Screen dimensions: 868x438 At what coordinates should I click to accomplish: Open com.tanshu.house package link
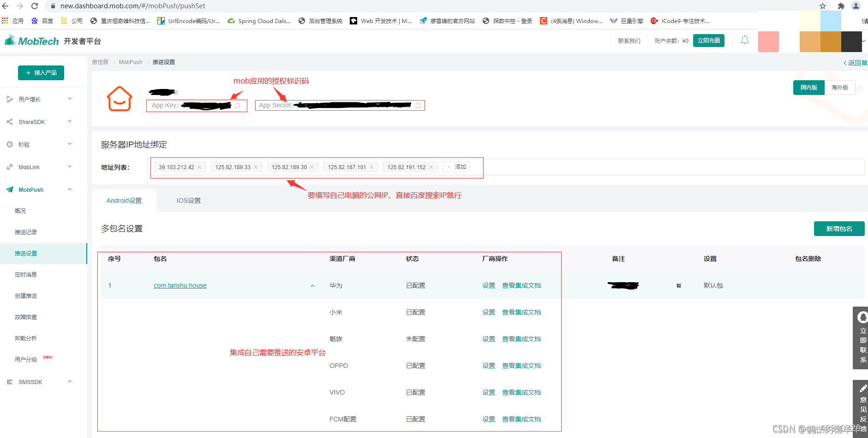[180, 285]
